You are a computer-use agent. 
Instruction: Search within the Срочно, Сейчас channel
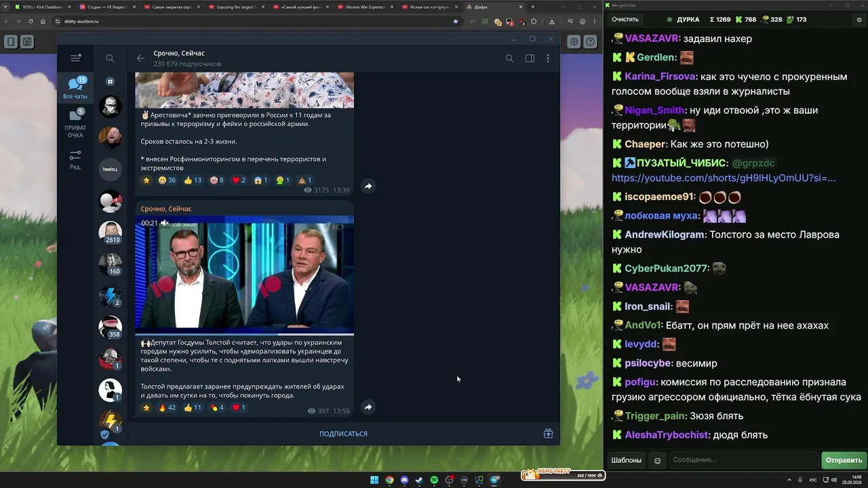pos(509,58)
